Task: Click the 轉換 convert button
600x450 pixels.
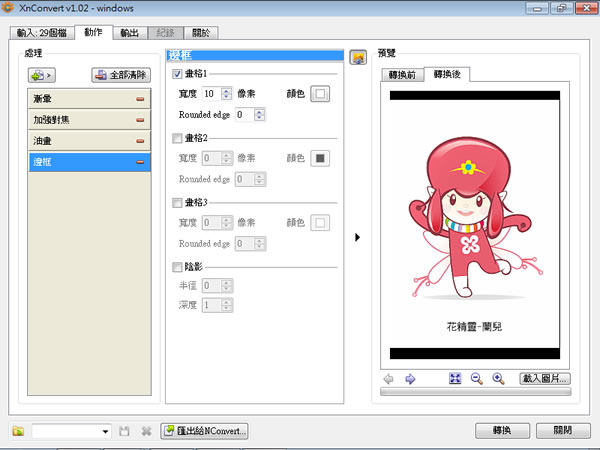Action: click(x=501, y=430)
